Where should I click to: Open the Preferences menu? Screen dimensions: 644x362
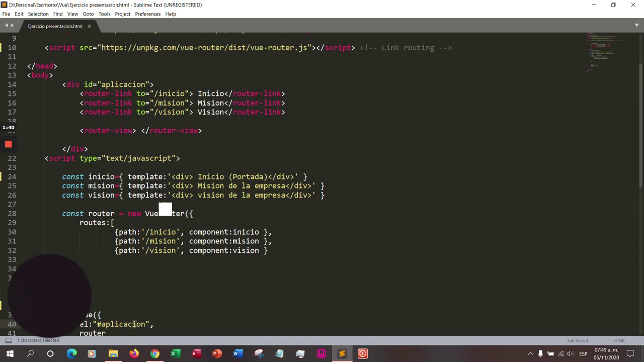tap(147, 14)
